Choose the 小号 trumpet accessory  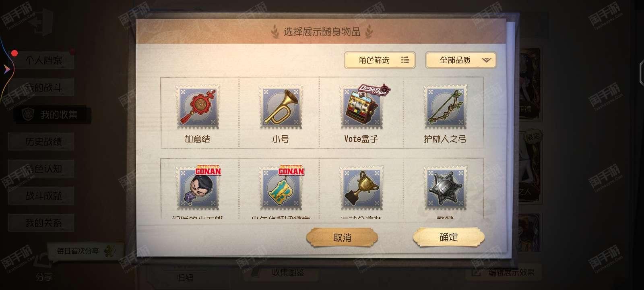pyautogui.click(x=281, y=107)
